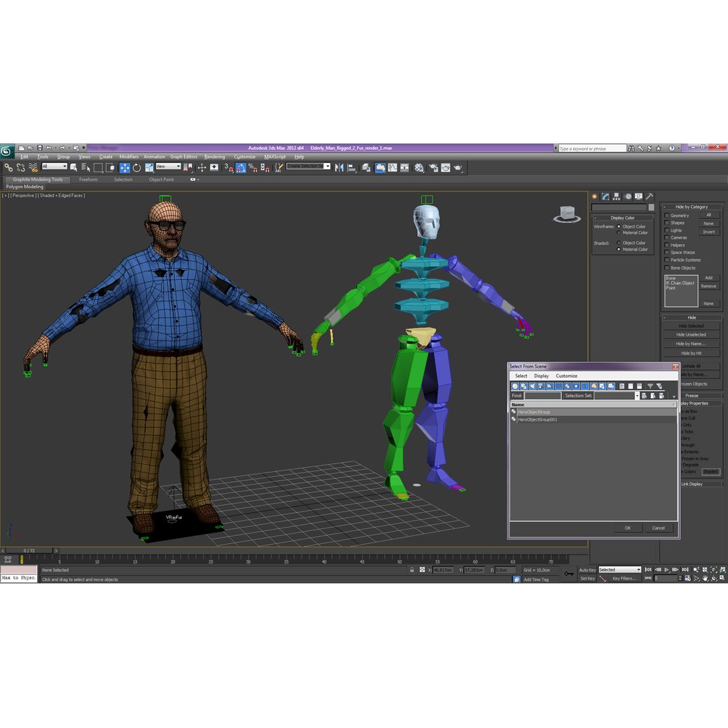Check the Lights hide category checkbox
Viewport: 728px width, 728px height.
667,231
